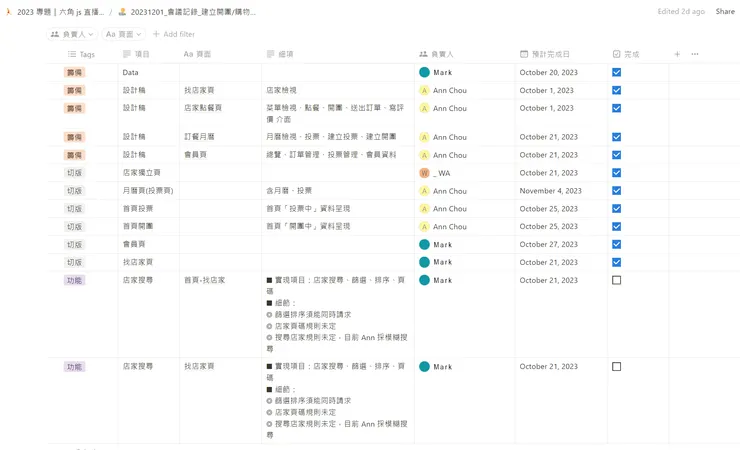Click the October 20, 2023 date cell

tap(561, 72)
